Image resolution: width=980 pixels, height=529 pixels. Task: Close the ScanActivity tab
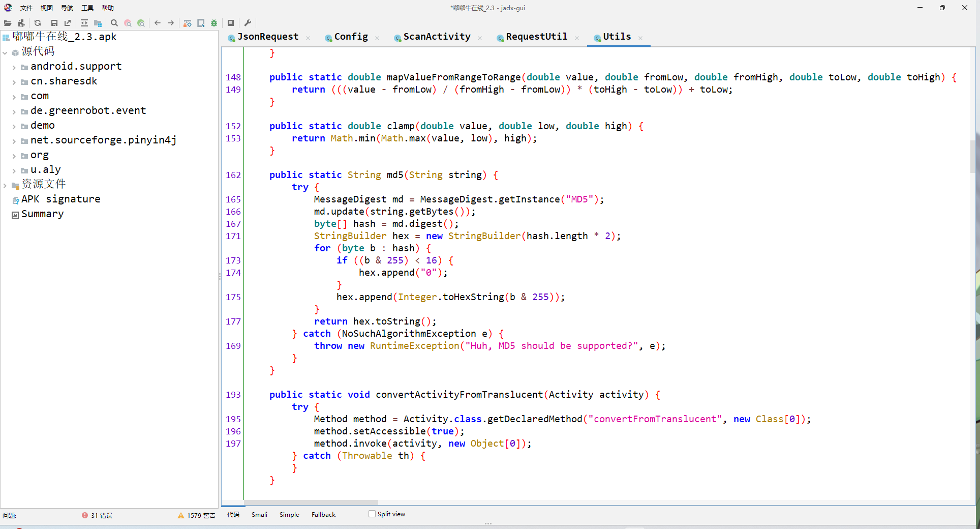pos(480,38)
